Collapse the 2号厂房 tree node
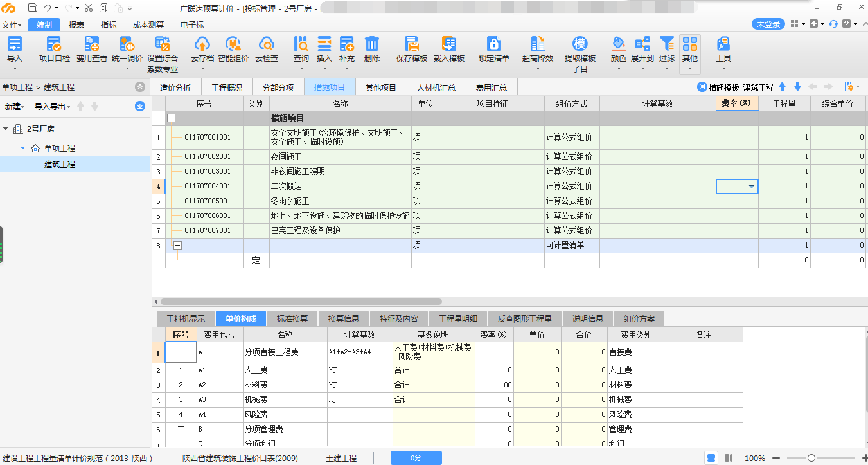This screenshot has width=868, height=465. coord(6,129)
